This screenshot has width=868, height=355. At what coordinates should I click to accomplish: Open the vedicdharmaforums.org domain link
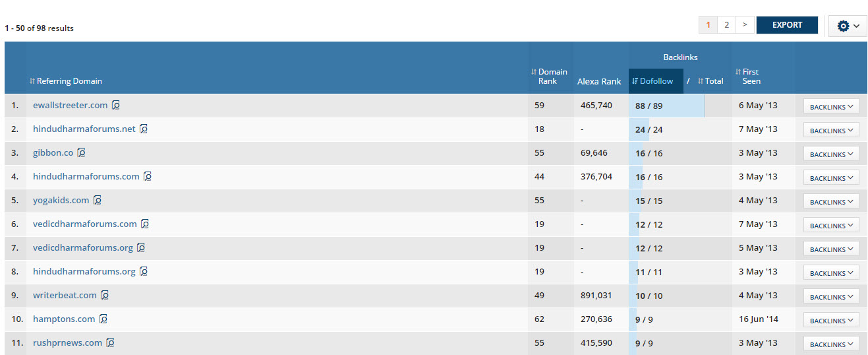[x=83, y=247]
